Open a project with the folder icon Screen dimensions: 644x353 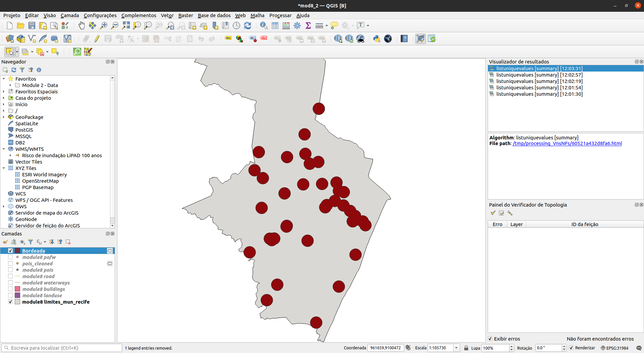20,26
